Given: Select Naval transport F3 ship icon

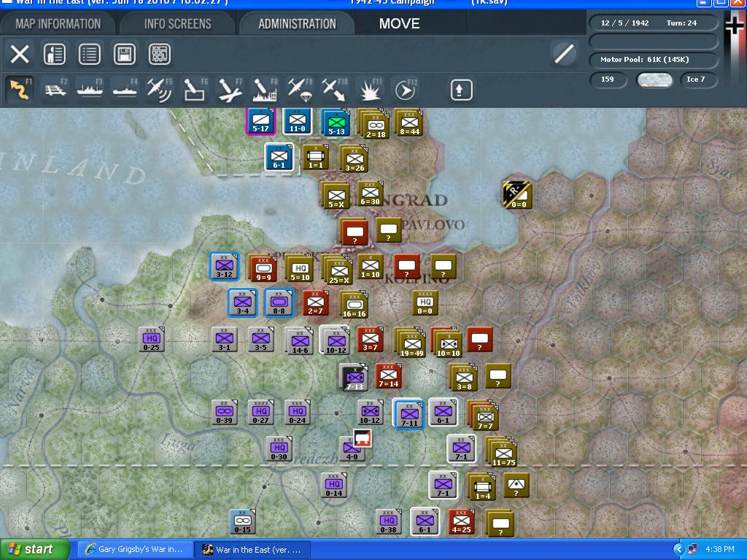Looking at the screenshot, I should point(90,90).
